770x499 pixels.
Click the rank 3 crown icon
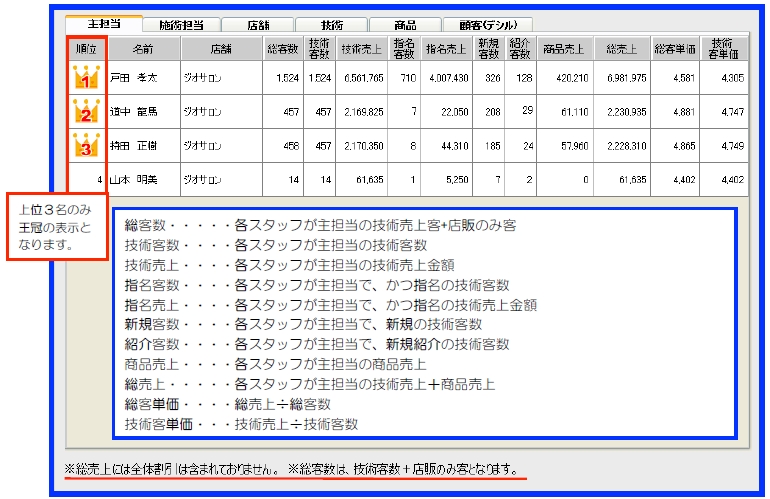click(x=86, y=145)
